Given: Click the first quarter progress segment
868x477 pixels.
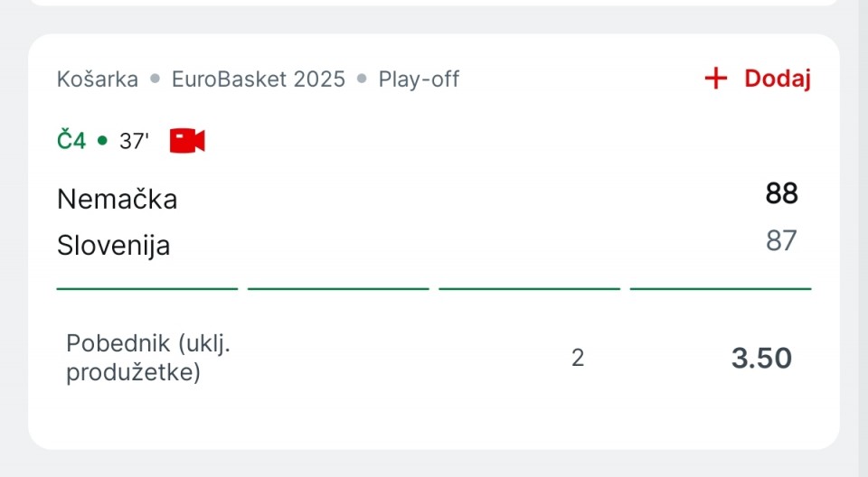Looking at the screenshot, I should point(147,288).
